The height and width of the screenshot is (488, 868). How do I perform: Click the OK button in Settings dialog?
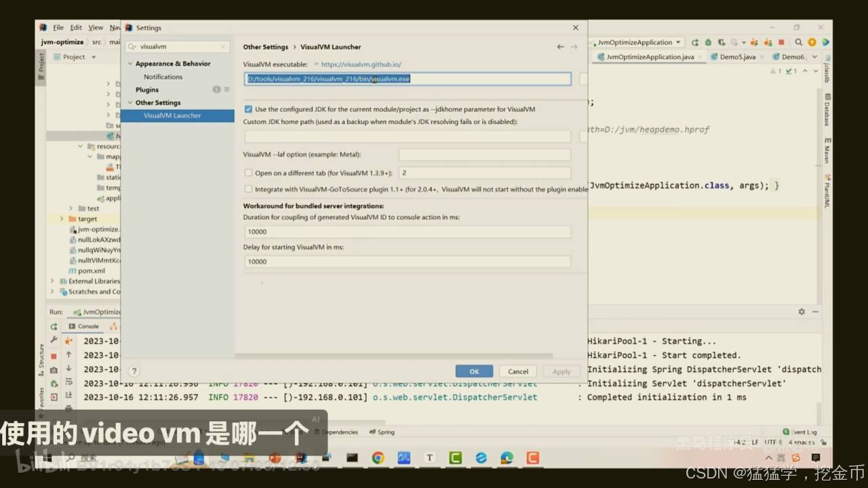point(474,371)
